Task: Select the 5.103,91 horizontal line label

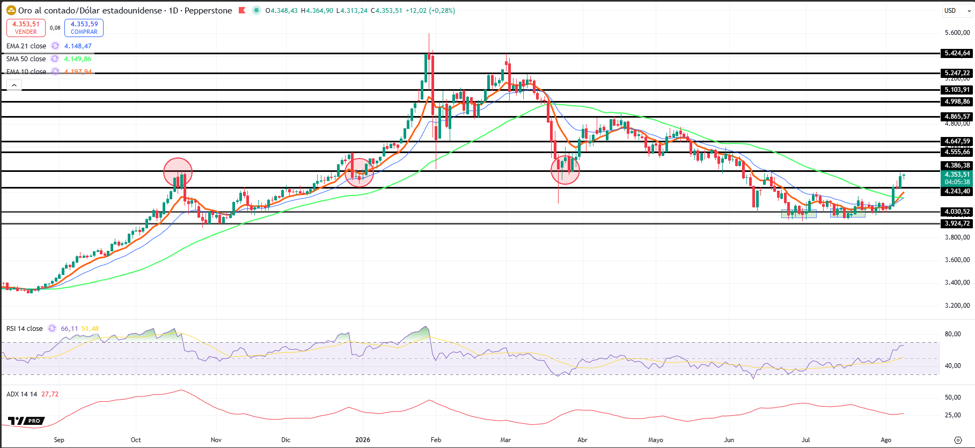Action: tap(956, 89)
